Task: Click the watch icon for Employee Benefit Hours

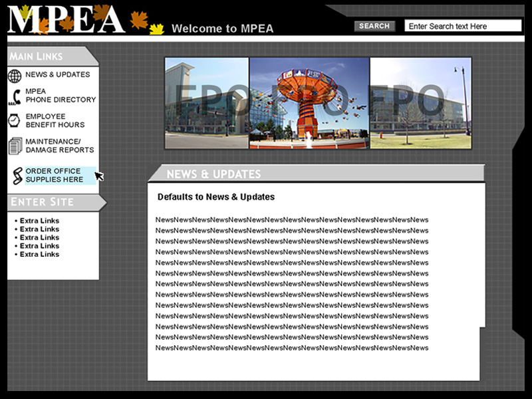Action: [x=14, y=120]
